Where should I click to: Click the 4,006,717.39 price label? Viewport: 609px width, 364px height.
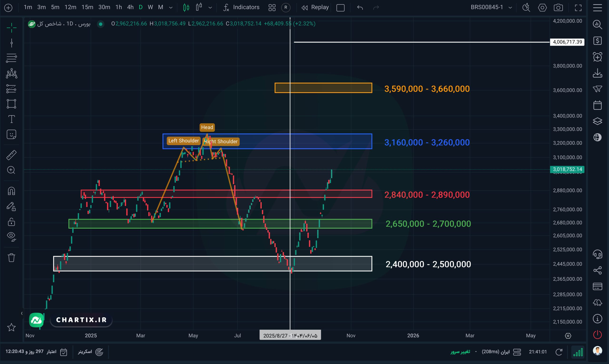[x=567, y=42]
